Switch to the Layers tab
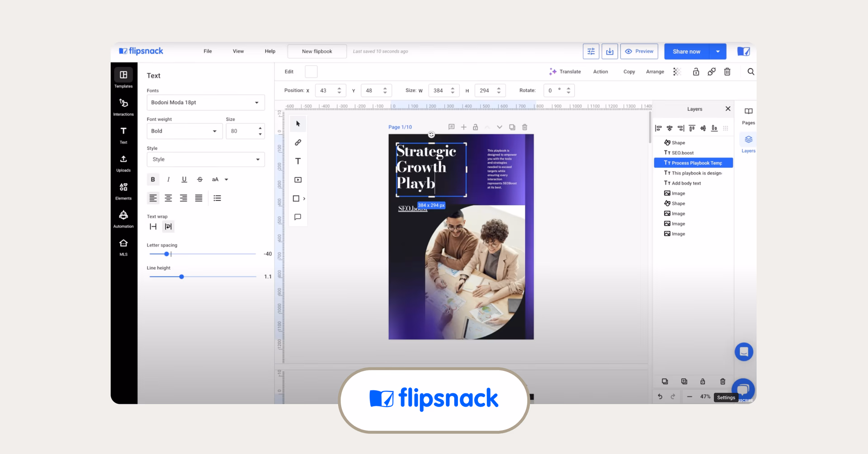The height and width of the screenshot is (454, 868). pyautogui.click(x=749, y=144)
